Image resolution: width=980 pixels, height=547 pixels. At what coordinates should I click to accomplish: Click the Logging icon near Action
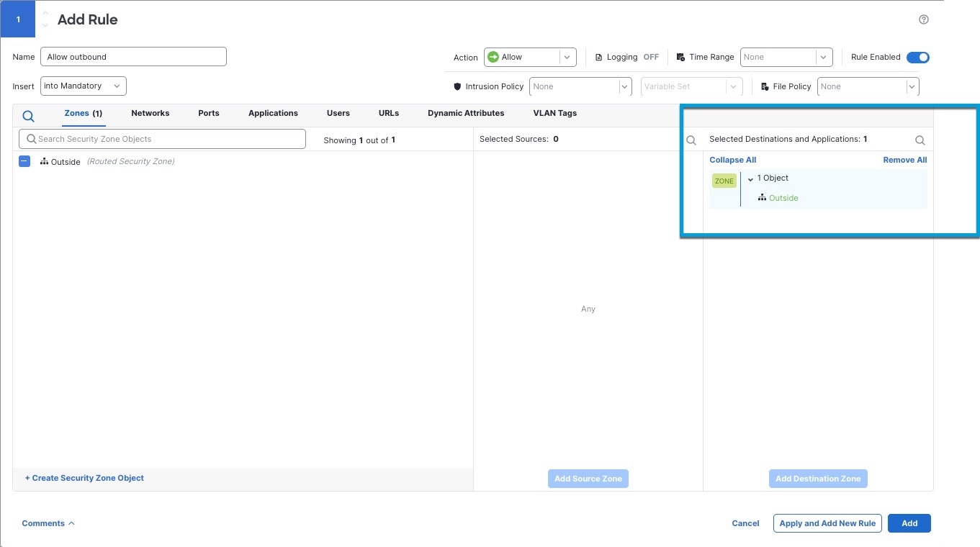(600, 57)
